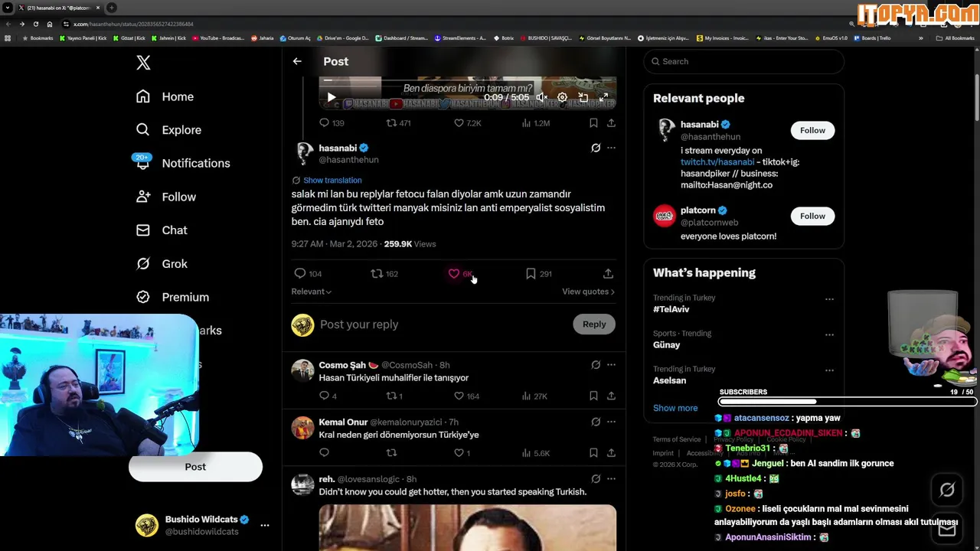Play the embedded video
The image size is (980, 551).
click(x=332, y=97)
